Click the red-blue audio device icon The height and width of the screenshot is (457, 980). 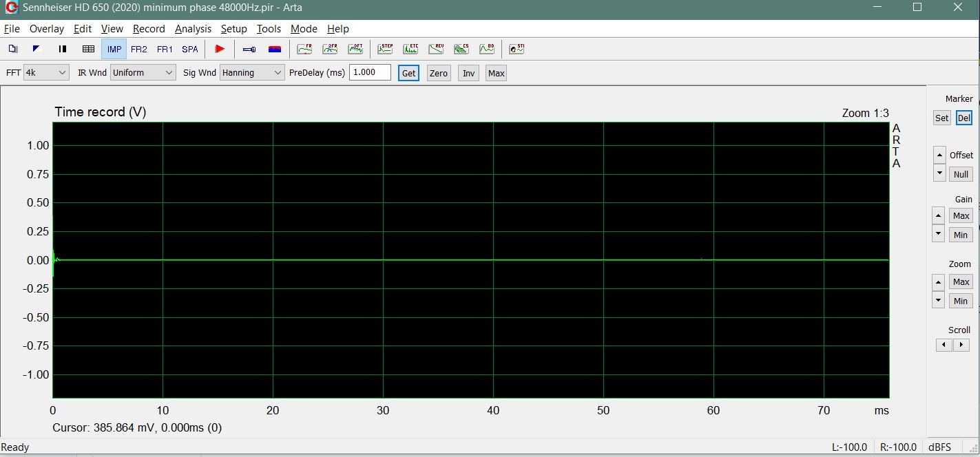(275, 49)
